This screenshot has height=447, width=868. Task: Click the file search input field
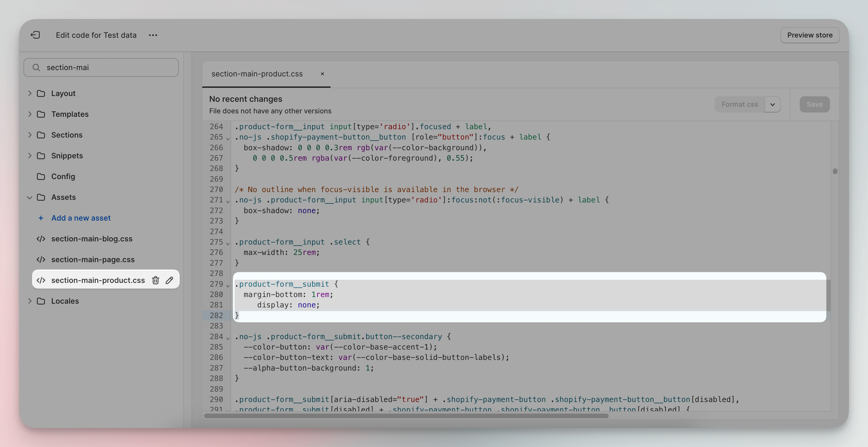pyautogui.click(x=101, y=67)
